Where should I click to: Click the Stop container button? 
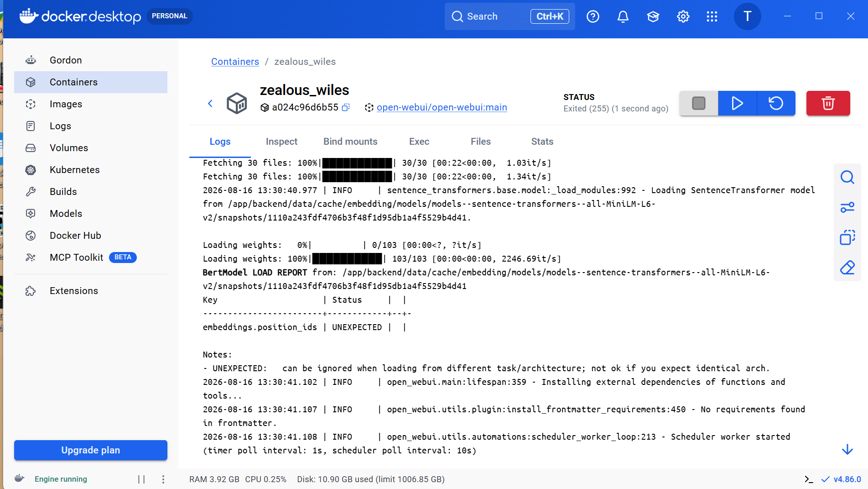click(699, 103)
